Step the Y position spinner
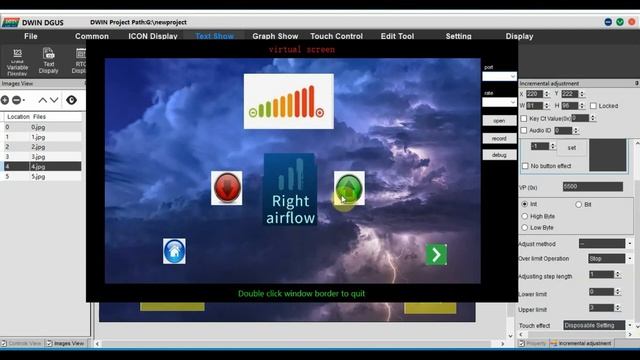 point(582,94)
